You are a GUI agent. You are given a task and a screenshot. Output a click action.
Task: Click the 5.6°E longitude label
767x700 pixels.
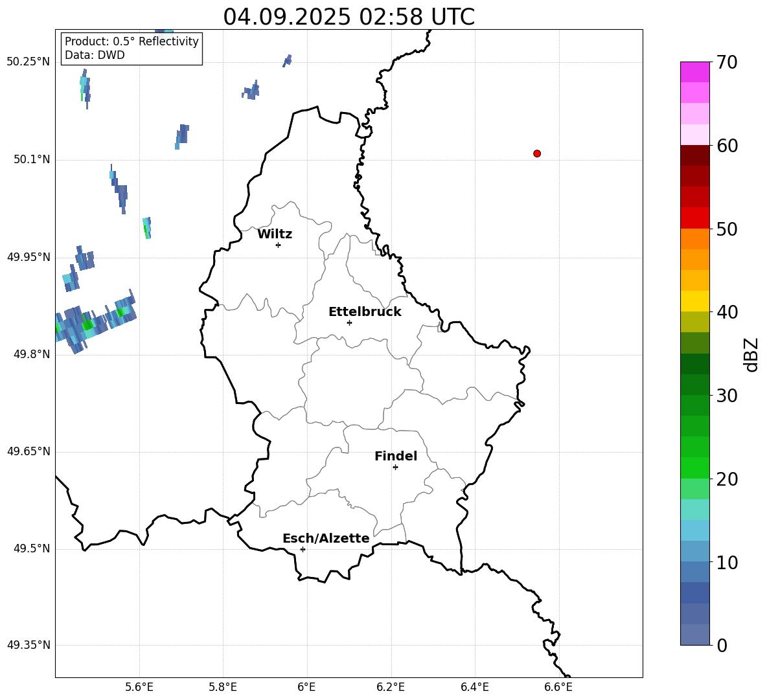click(139, 687)
